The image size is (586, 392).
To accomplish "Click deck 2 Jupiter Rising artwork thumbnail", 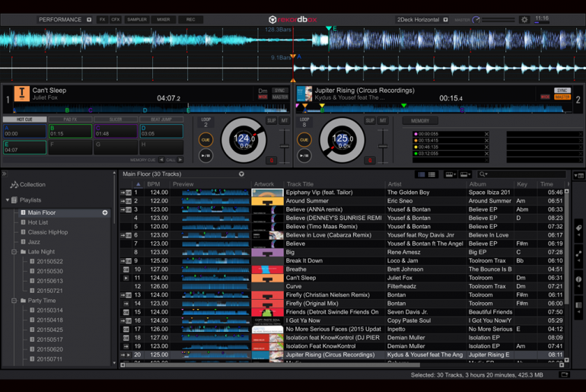I will coord(304,94).
